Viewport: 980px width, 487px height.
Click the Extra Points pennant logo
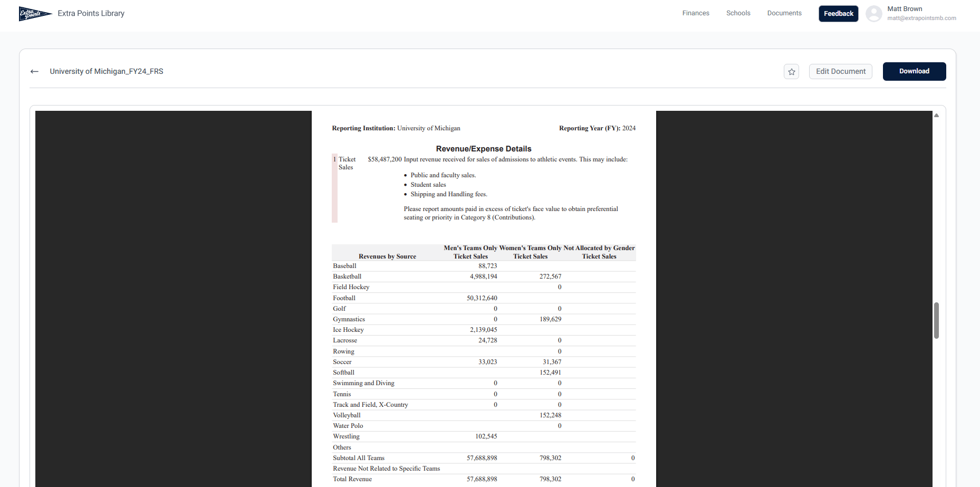click(35, 14)
